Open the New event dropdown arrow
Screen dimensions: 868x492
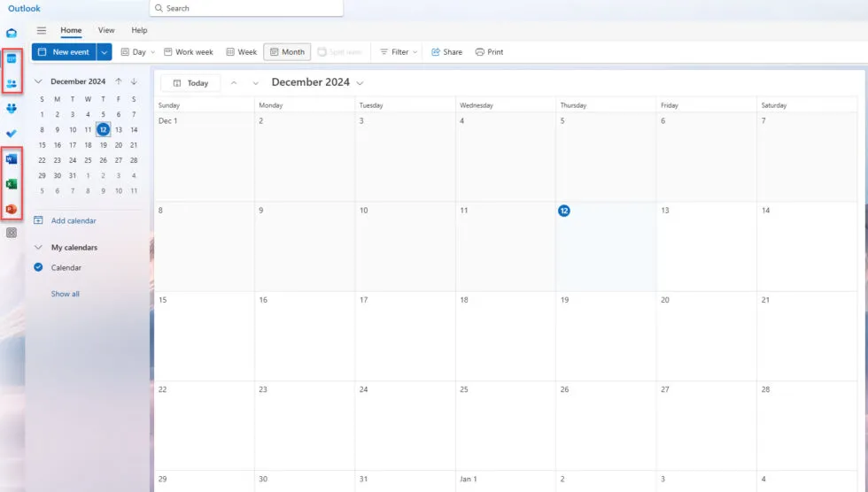click(105, 52)
